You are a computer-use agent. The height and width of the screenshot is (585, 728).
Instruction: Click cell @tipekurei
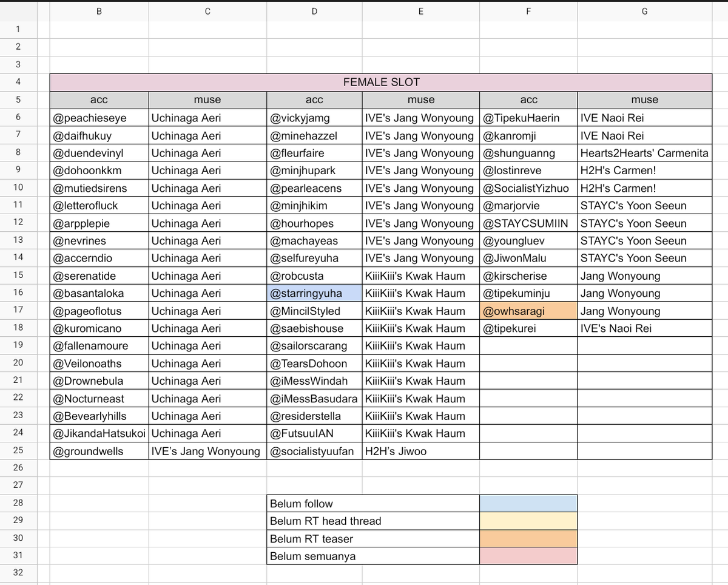pyautogui.click(x=528, y=328)
